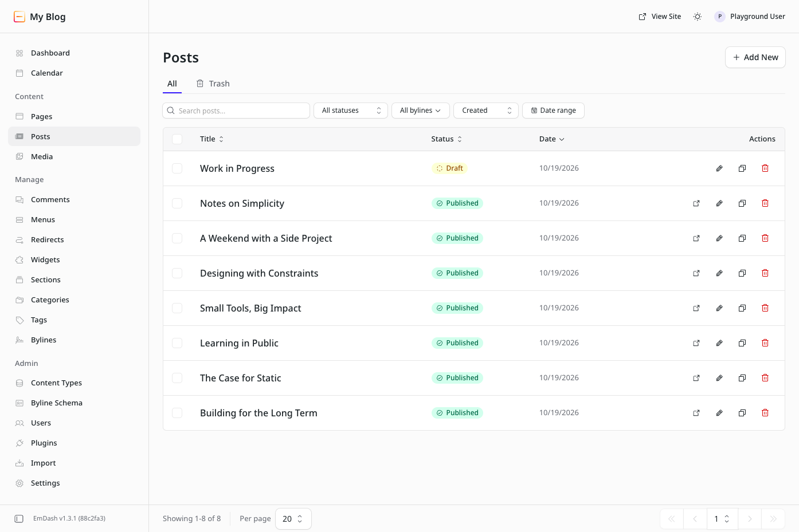Focus the Search posts field
The height and width of the screenshot is (532, 799).
coord(236,111)
